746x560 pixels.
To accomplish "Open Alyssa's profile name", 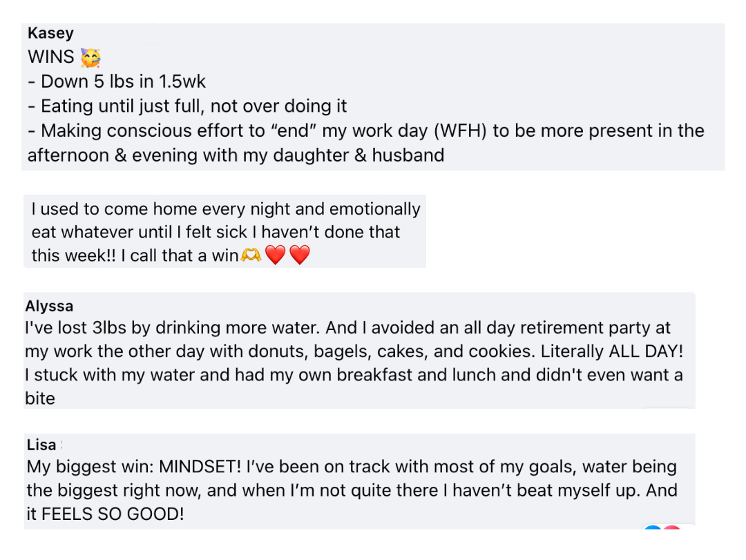I will click(50, 306).
